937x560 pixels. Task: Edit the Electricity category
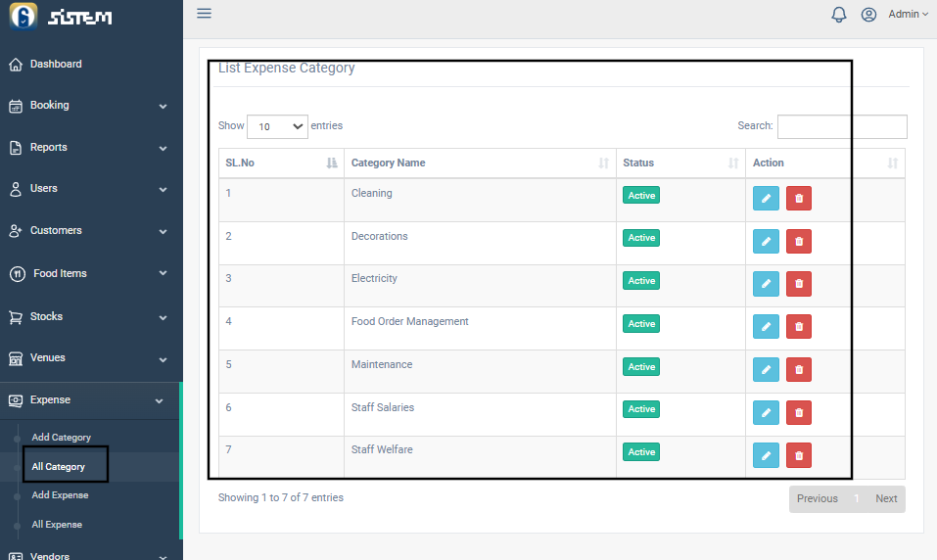[x=766, y=284]
